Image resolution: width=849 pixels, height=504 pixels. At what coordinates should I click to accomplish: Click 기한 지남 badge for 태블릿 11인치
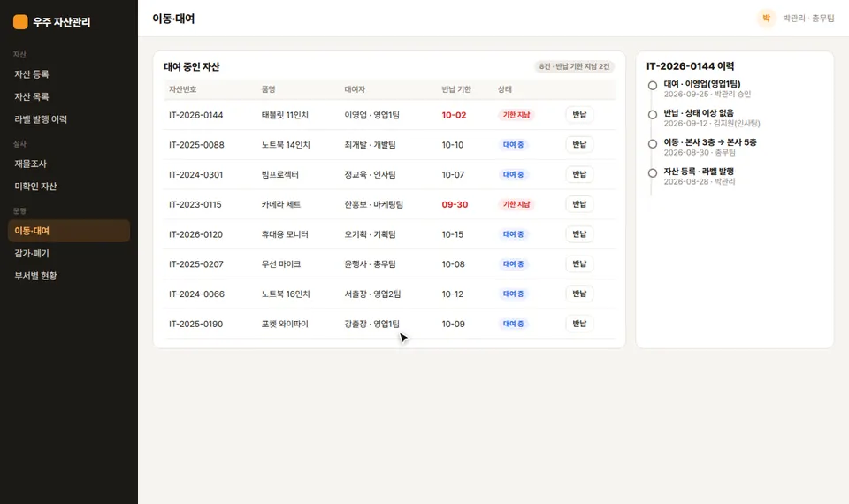click(x=516, y=115)
